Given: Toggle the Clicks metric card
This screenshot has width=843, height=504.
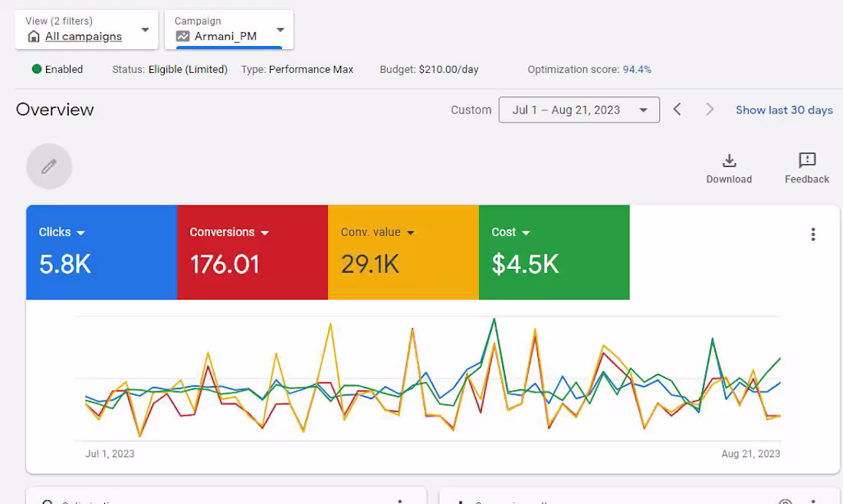Looking at the screenshot, I should (101, 252).
